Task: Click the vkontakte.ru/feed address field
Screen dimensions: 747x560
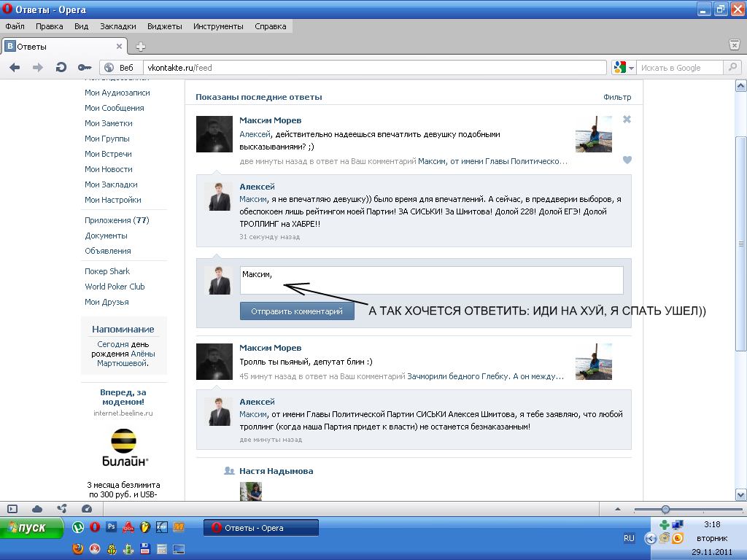Action: point(374,68)
